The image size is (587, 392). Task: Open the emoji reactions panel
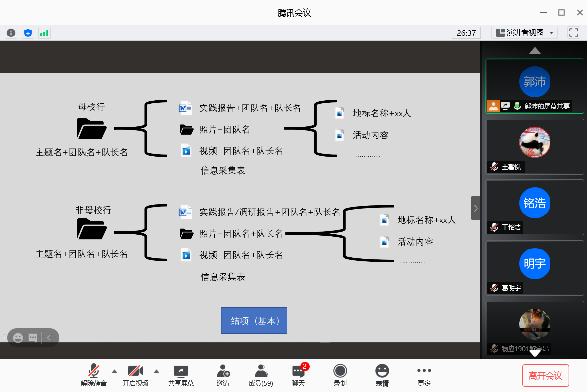point(382,375)
